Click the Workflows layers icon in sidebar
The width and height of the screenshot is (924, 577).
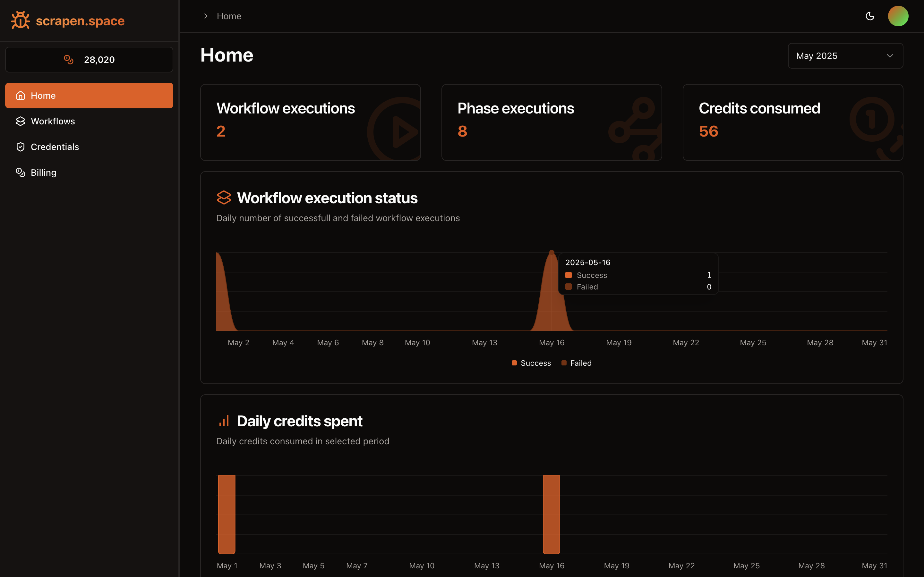click(x=21, y=121)
